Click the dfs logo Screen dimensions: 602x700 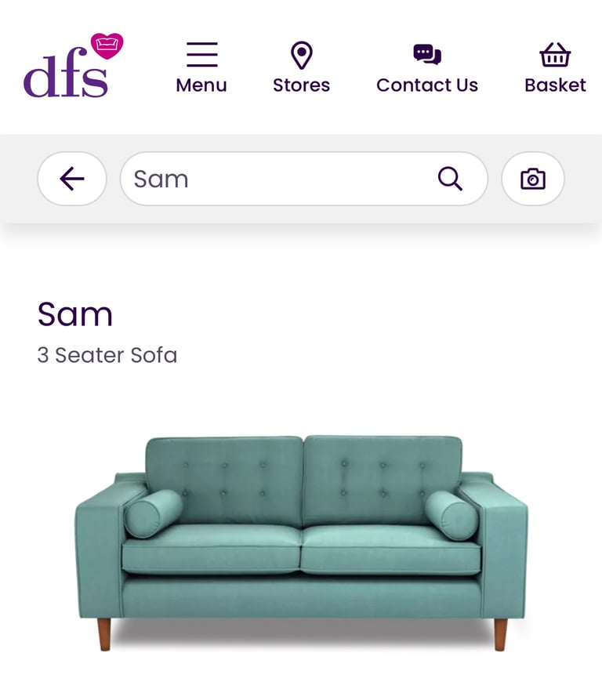(x=73, y=65)
